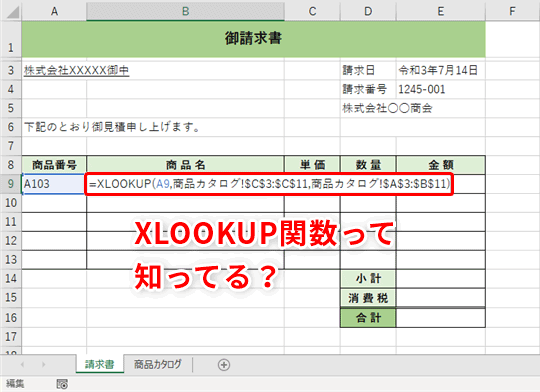Click the new sheet plus icon

coord(224,365)
